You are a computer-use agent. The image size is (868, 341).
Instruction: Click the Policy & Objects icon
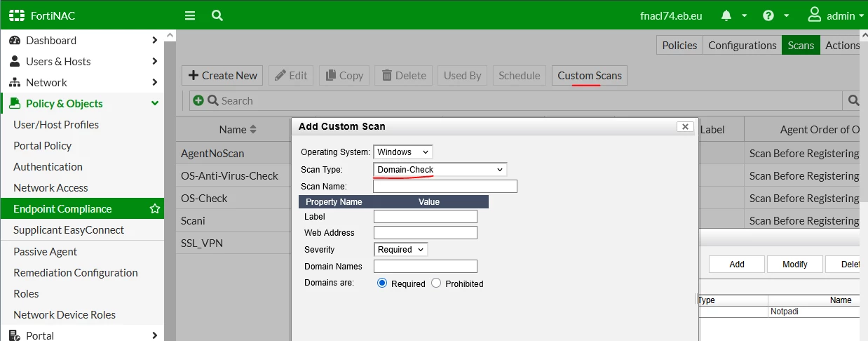click(15, 104)
